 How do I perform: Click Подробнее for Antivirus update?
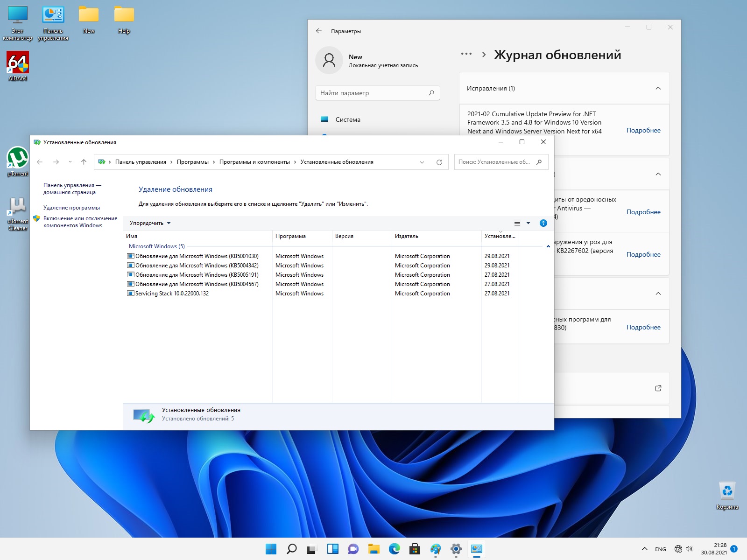[643, 212]
